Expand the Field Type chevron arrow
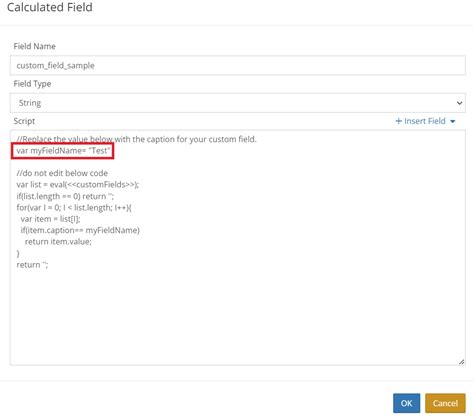Screen dimensions: 474x419 [459, 103]
